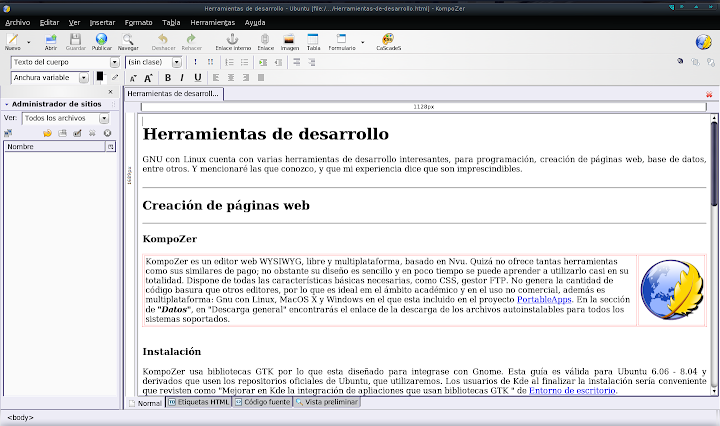Viewport: 720px width, 426px height.
Task: Click the Nombre column header
Action: [55, 146]
